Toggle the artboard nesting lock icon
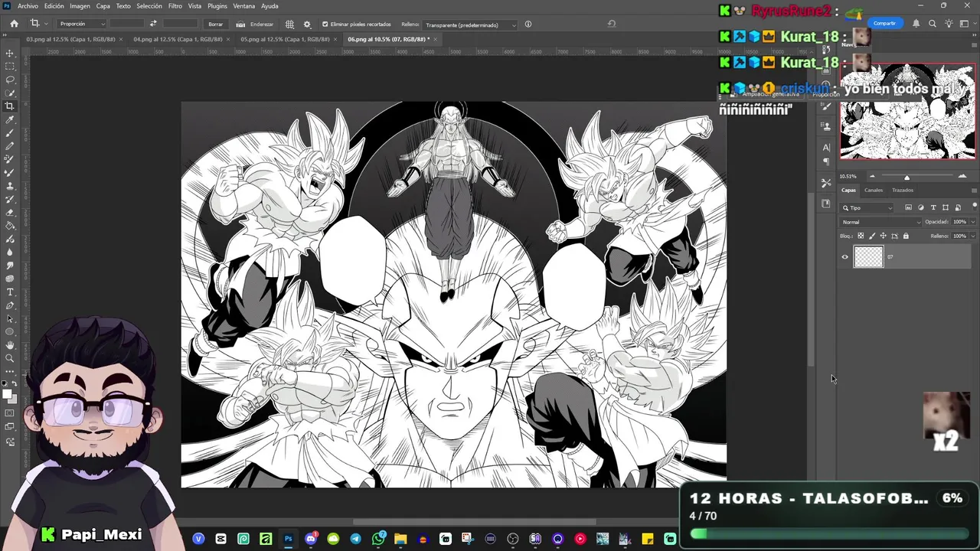 (893, 236)
